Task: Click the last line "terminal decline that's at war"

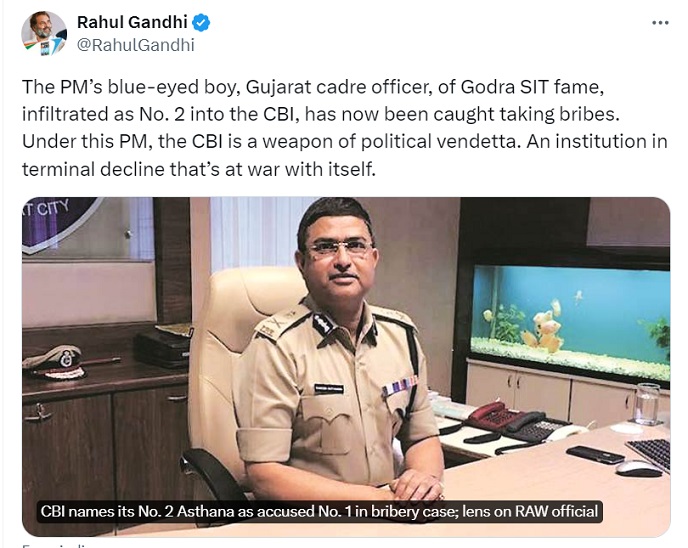Action: pos(196,170)
